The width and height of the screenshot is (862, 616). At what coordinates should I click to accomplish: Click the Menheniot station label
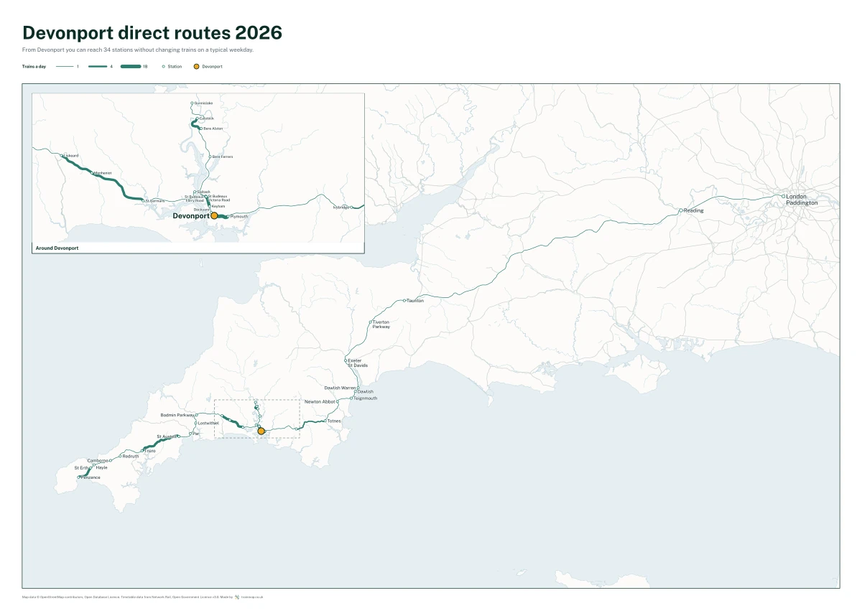(x=102, y=173)
